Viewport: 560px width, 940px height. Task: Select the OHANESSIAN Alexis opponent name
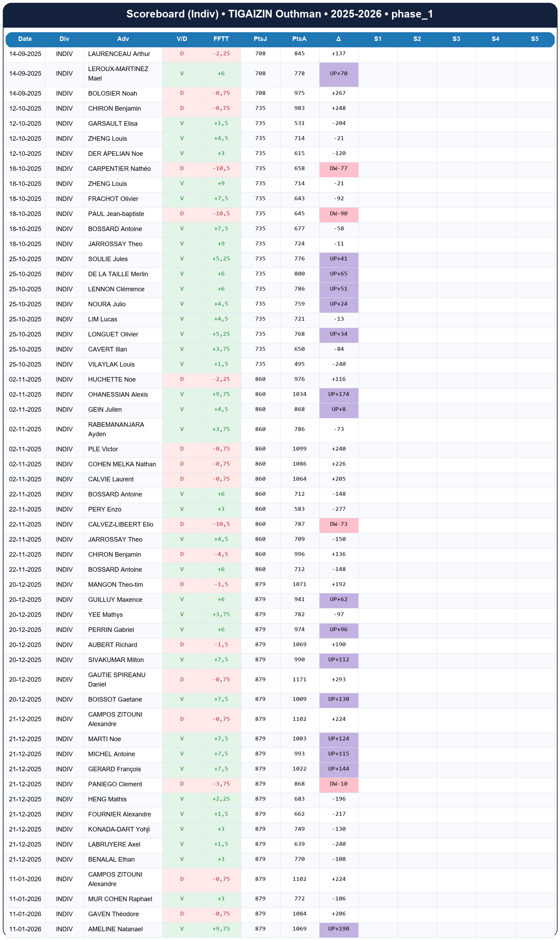pos(118,394)
